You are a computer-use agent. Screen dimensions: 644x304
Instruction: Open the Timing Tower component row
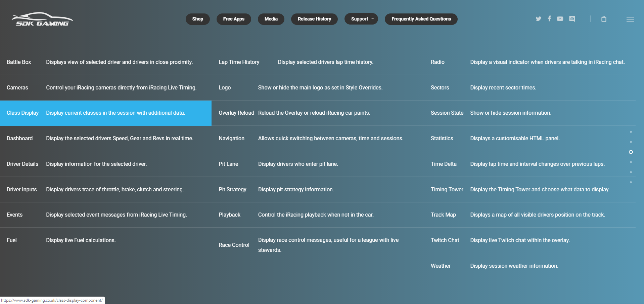530,189
